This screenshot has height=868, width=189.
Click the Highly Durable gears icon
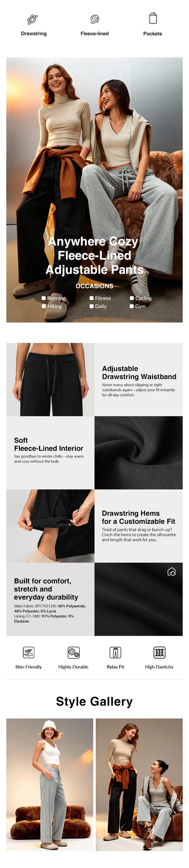click(74, 653)
